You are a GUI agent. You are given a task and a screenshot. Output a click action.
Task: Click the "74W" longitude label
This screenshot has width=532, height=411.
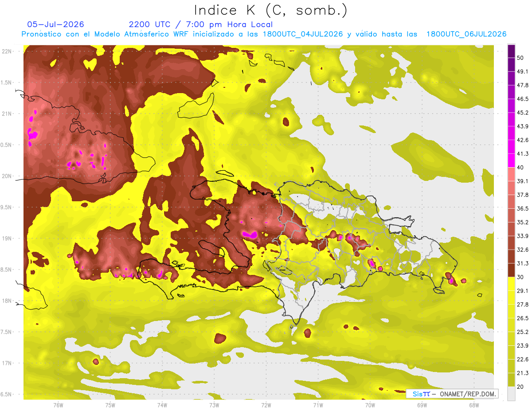click(x=162, y=405)
